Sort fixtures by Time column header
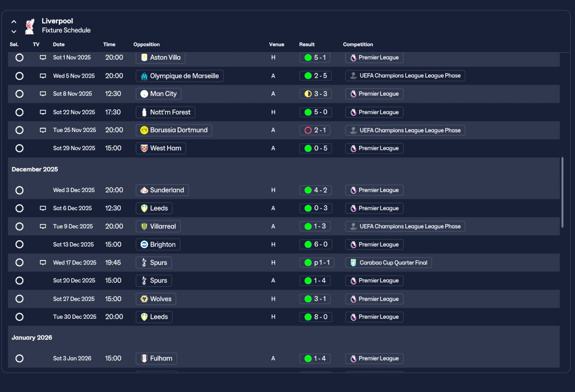Image resolution: width=575 pixels, height=392 pixels. tap(109, 44)
